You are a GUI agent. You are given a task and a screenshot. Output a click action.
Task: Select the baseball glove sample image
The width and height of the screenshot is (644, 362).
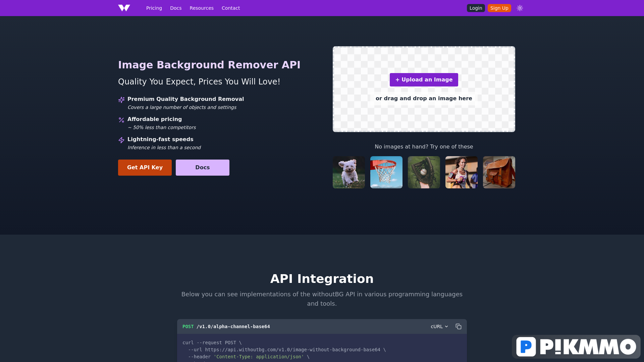[424, 172]
